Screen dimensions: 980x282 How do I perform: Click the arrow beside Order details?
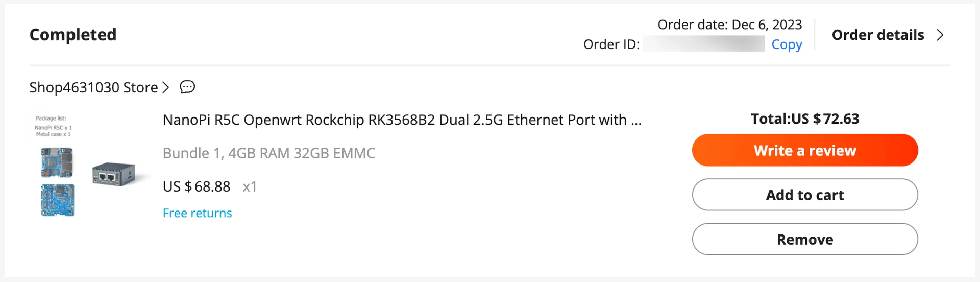pos(940,35)
